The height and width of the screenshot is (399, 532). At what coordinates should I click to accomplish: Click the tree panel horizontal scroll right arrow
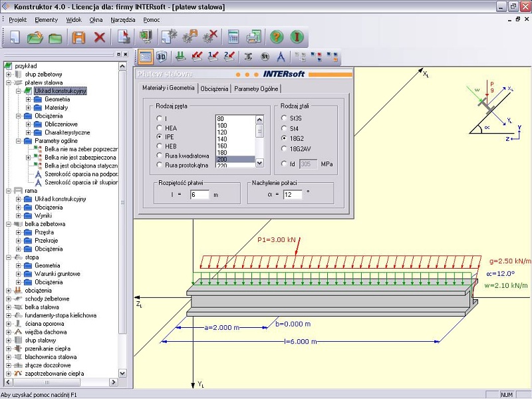pos(113,382)
